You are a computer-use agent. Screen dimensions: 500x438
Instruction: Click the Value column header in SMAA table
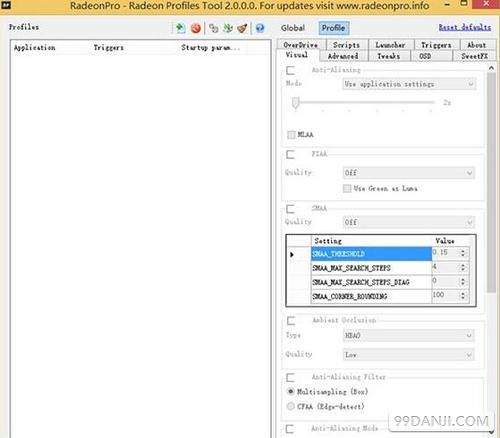click(x=450, y=241)
